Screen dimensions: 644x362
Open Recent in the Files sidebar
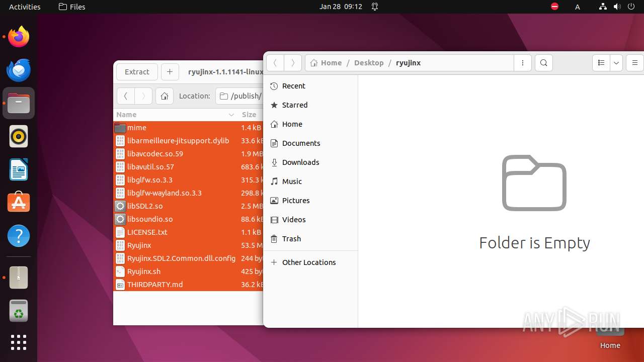[x=311, y=86]
